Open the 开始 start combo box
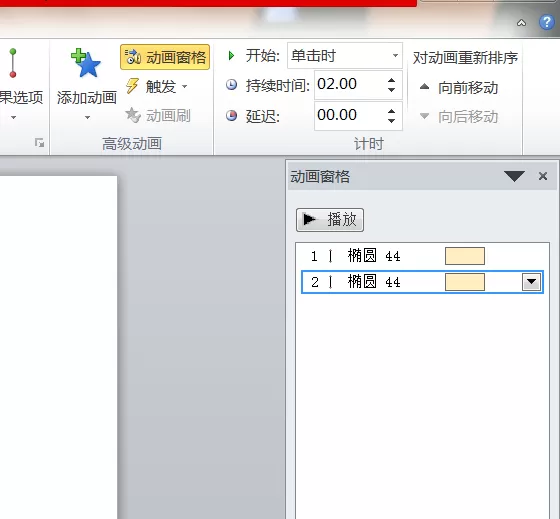 345,56
